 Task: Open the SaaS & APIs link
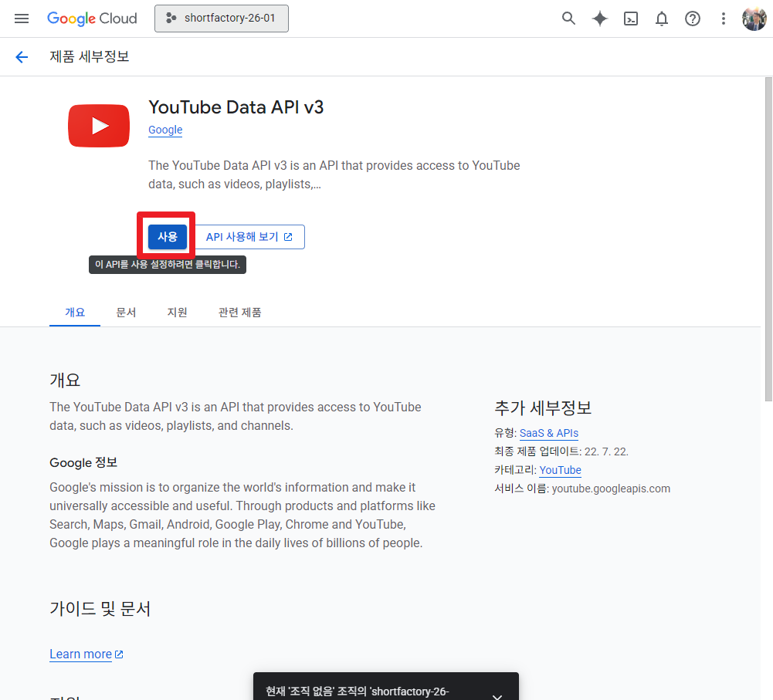pos(548,433)
